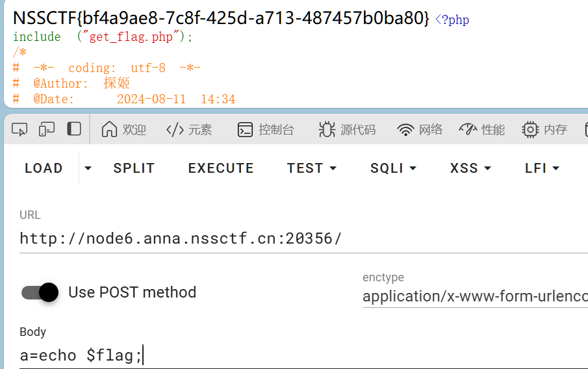Switch to the Console (控制台) tab
Image resolution: width=588 pixels, height=369 pixels.
click(266, 129)
